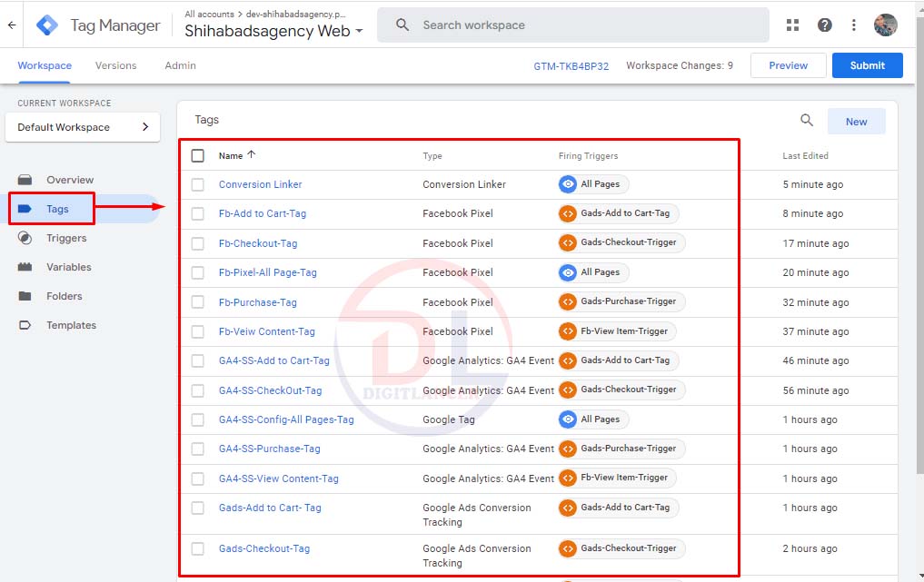The width and height of the screenshot is (924, 582).
Task: Open the three-dot more options menu
Action: [x=853, y=25]
